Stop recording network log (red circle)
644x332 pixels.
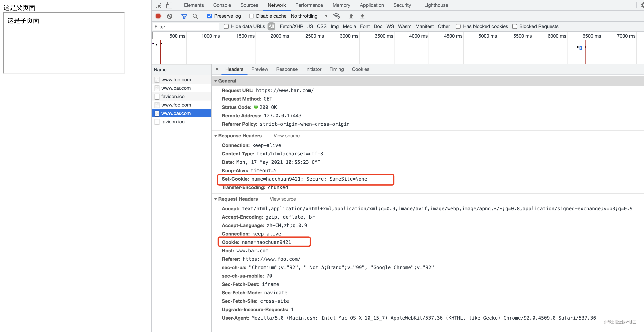pos(158,16)
